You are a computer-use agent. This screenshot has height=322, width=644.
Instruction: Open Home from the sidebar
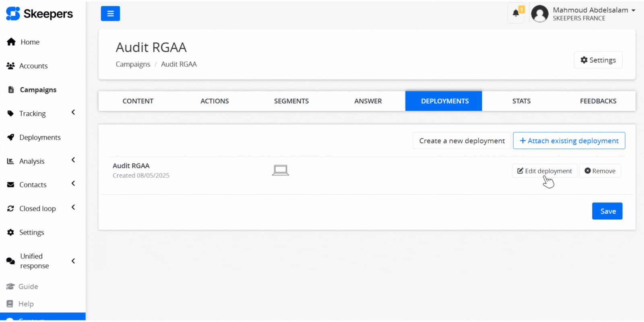tap(30, 42)
